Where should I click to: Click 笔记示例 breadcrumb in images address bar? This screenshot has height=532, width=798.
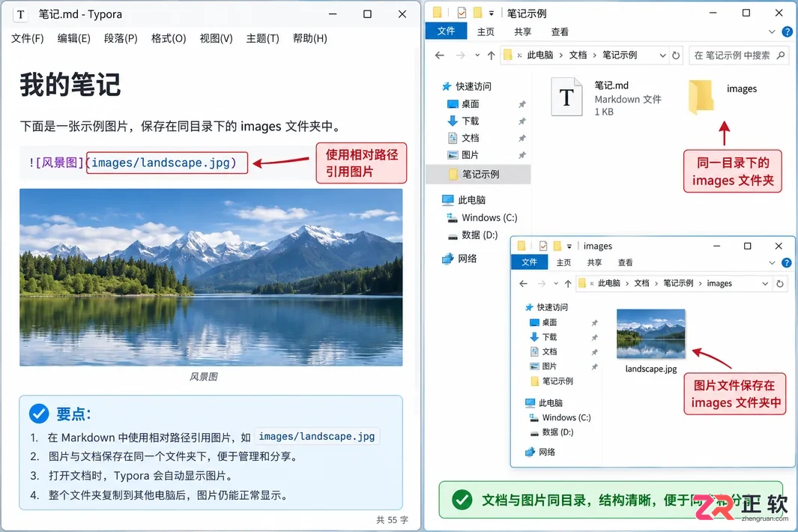click(x=678, y=283)
